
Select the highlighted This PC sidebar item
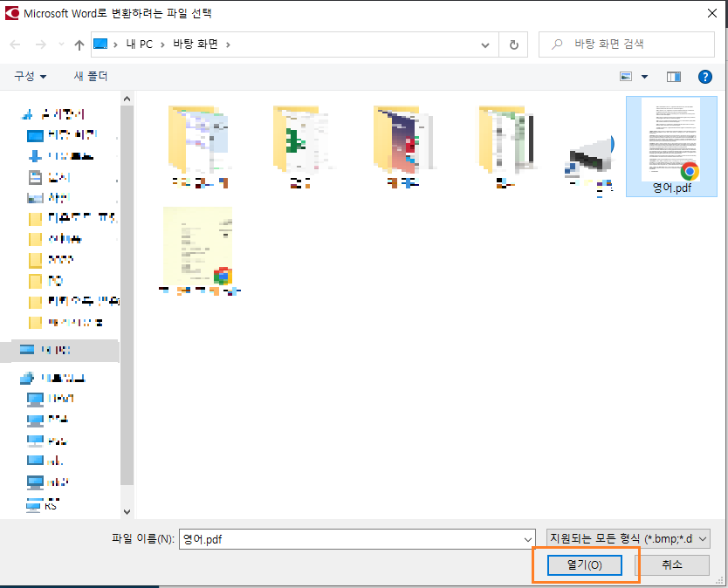tap(59, 350)
